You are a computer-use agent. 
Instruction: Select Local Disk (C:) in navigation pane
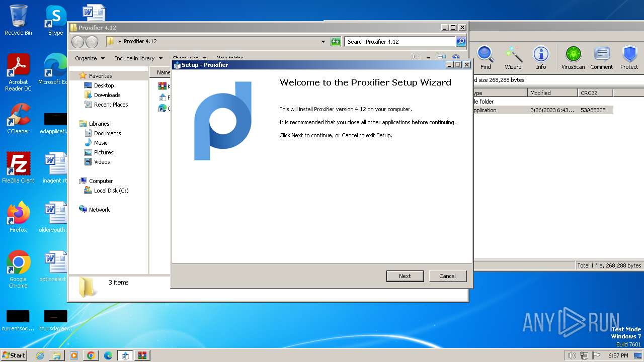[111, 191]
